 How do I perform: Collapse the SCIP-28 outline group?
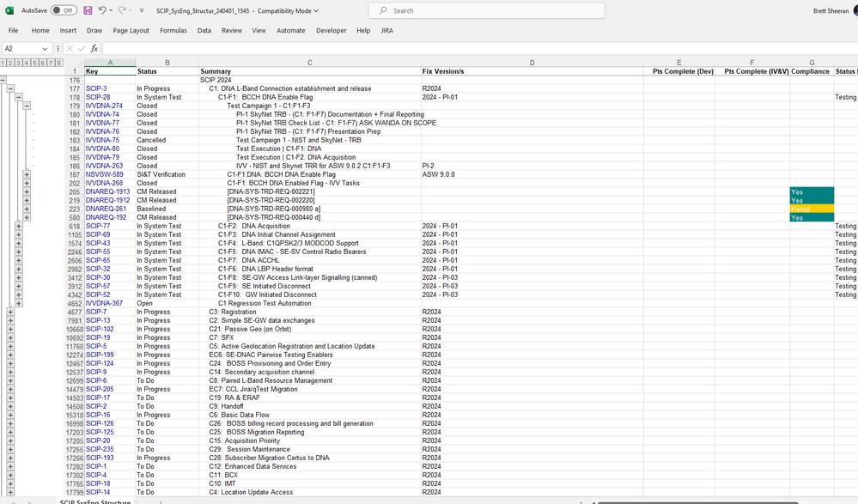(x=19, y=97)
